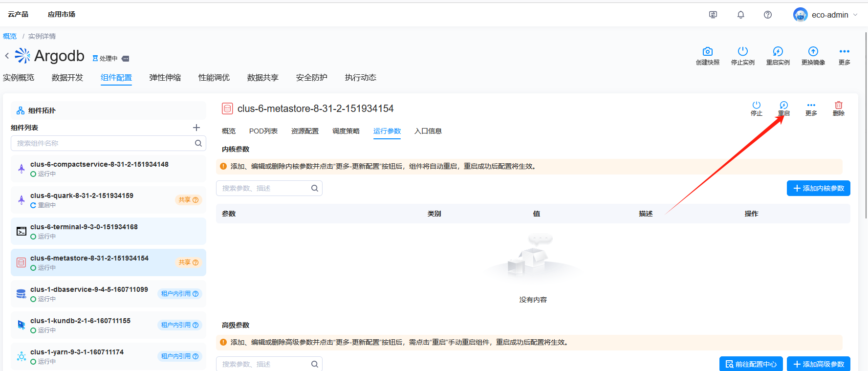Screen dimensions: 868x371
Task: Click the 添加内核参数 button
Action: [819, 188]
